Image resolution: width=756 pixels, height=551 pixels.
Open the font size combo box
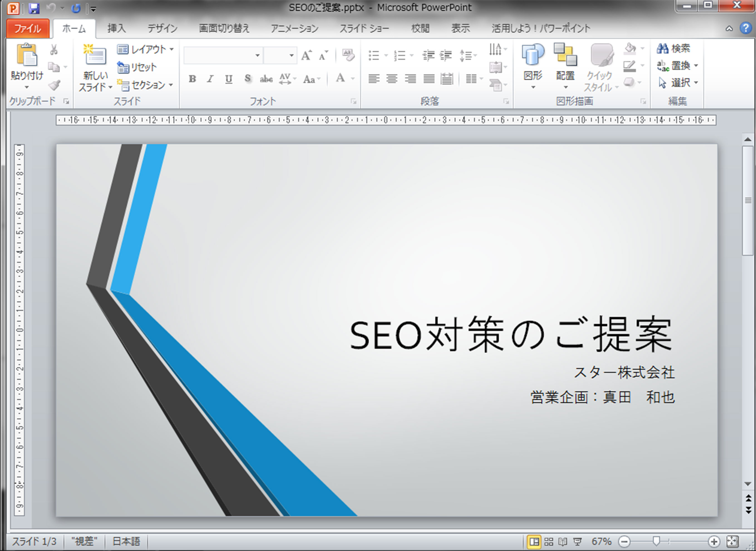click(x=280, y=55)
